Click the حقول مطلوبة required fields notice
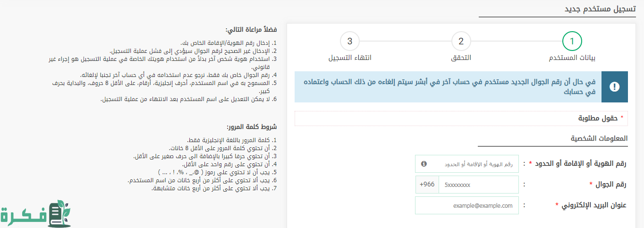Viewport: 644px width, 228px height. pos(598,118)
